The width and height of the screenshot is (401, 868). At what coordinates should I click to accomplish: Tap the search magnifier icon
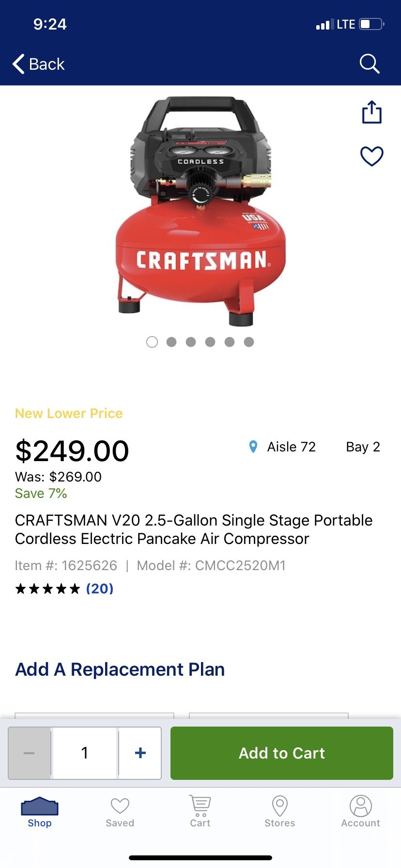tap(370, 63)
